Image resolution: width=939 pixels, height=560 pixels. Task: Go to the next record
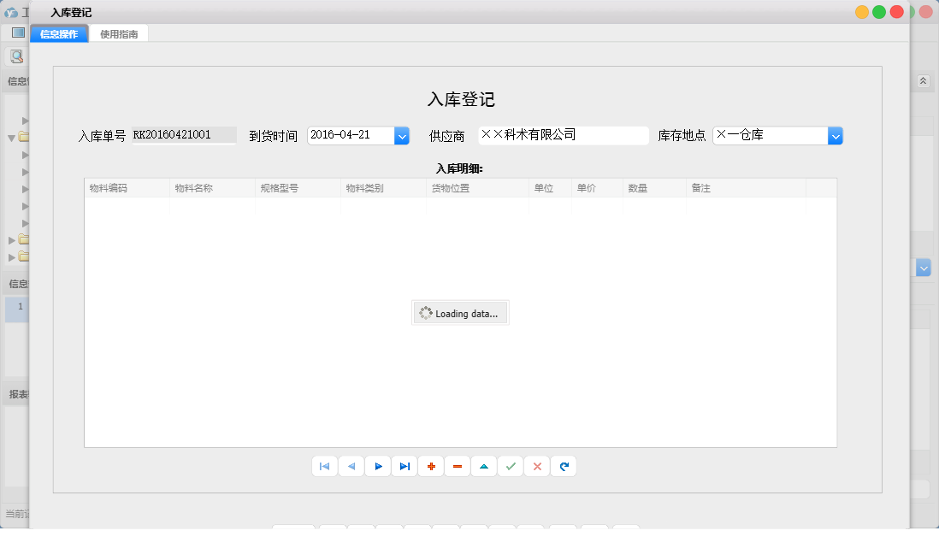click(377, 466)
